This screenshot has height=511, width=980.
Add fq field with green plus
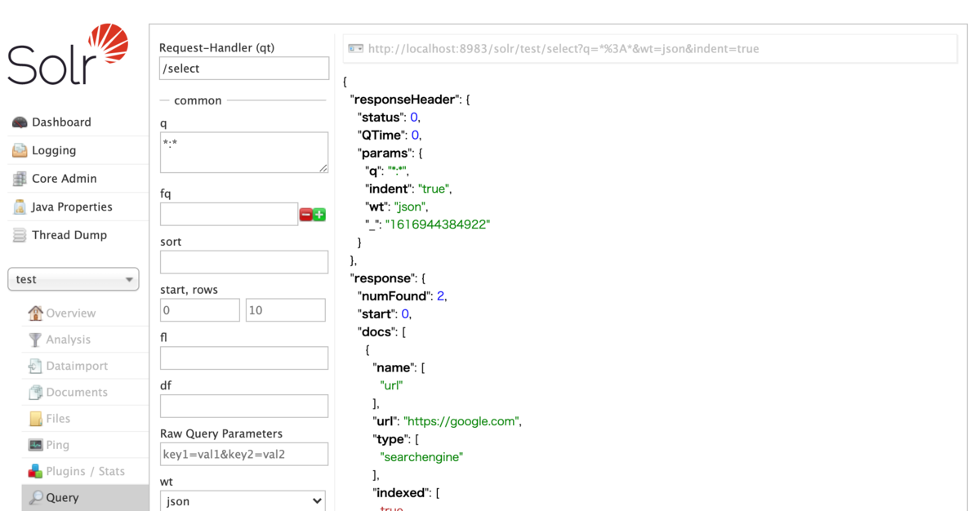[x=319, y=215]
